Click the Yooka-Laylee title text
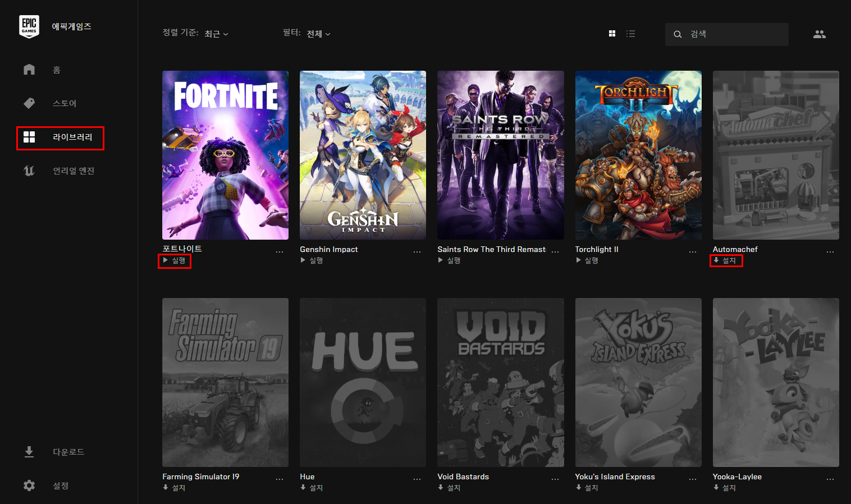The height and width of the screenshot is (504, 851). coord(737,476)
